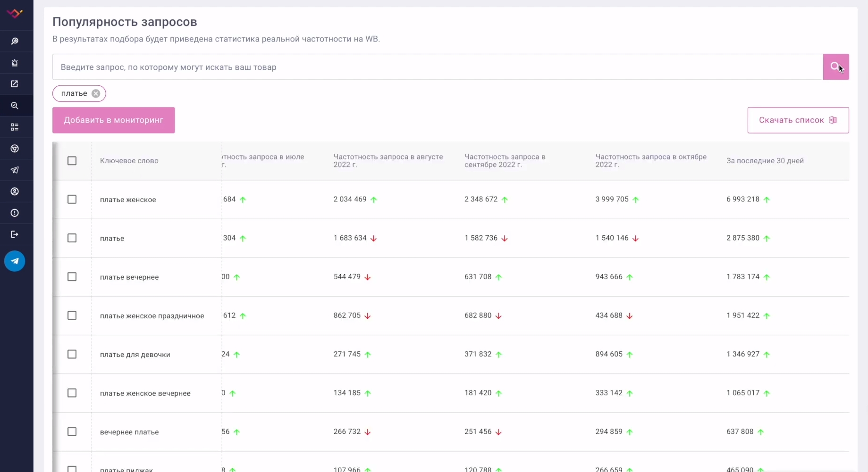Open the paper plane outline icon

(x=15, y=170)
